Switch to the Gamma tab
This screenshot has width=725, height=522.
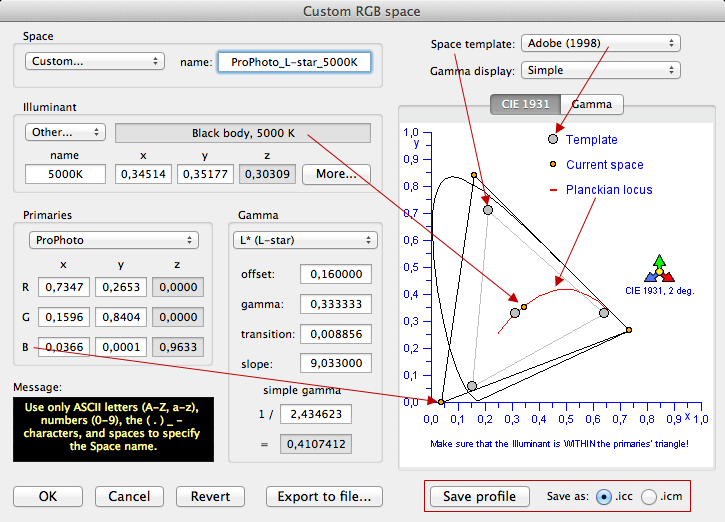click(x=592, y=104)
